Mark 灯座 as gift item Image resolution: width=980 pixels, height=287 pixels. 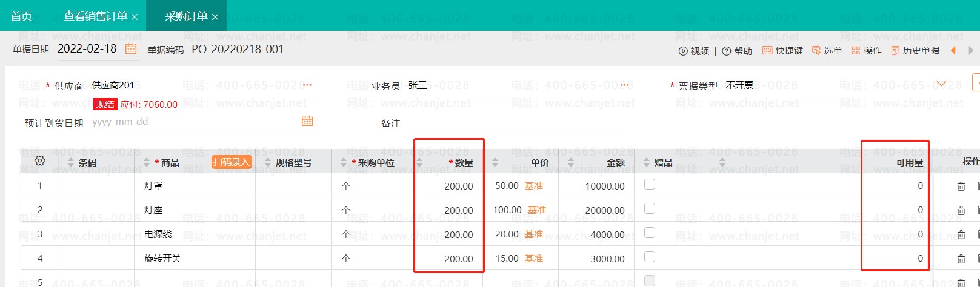pyautogui.click(x=650, y=208)
